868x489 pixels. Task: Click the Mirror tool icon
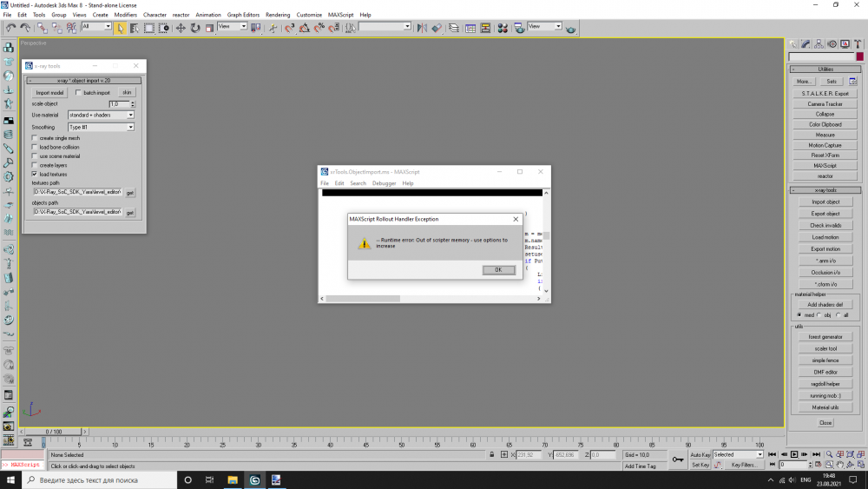tap(422, 28)
